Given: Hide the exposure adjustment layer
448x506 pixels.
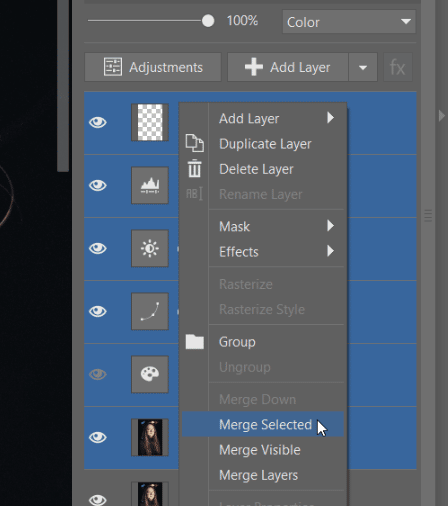Looking at the screenshot, I should [98, 248].
